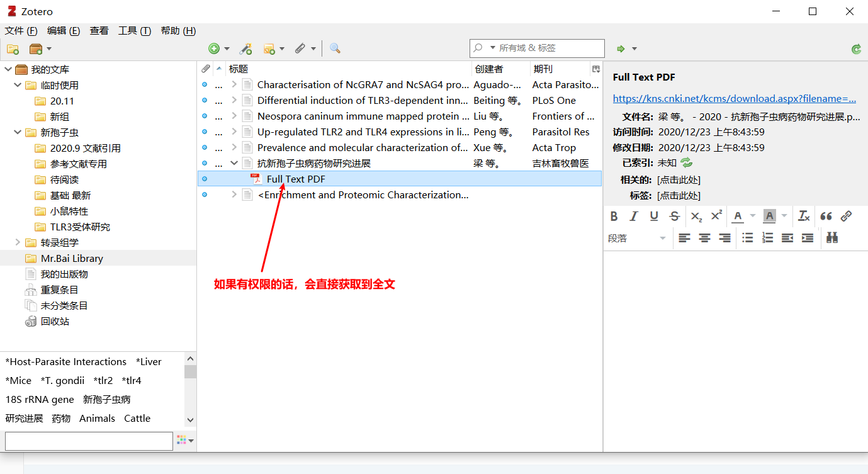The width and height of the screenshot is (868, 474).
Task: Increase indent in the note editor
Action: point(808,238)
